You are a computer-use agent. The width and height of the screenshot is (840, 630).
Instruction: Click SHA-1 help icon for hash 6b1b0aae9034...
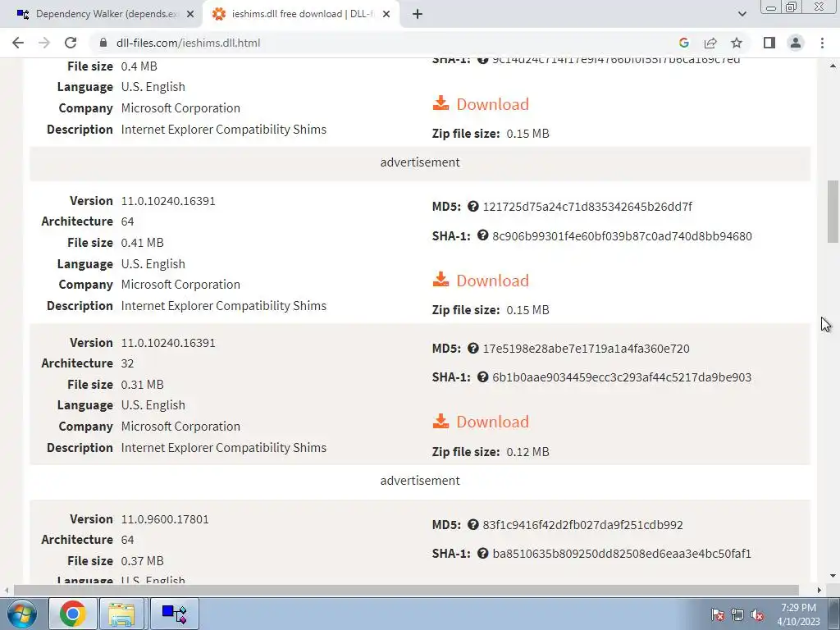[x=482, y=377]
